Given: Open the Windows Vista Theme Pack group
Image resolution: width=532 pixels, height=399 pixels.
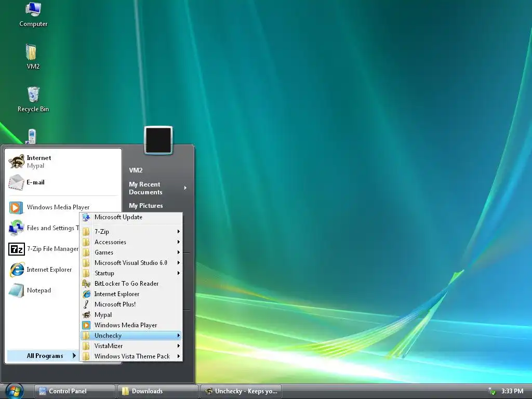Looking at the screenshot, I should (131, 356).
